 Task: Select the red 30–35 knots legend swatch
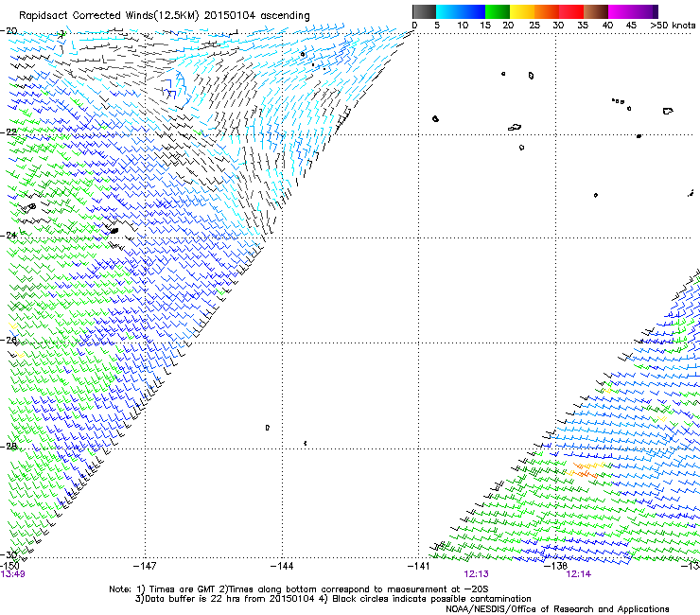(x=571, y=11)
